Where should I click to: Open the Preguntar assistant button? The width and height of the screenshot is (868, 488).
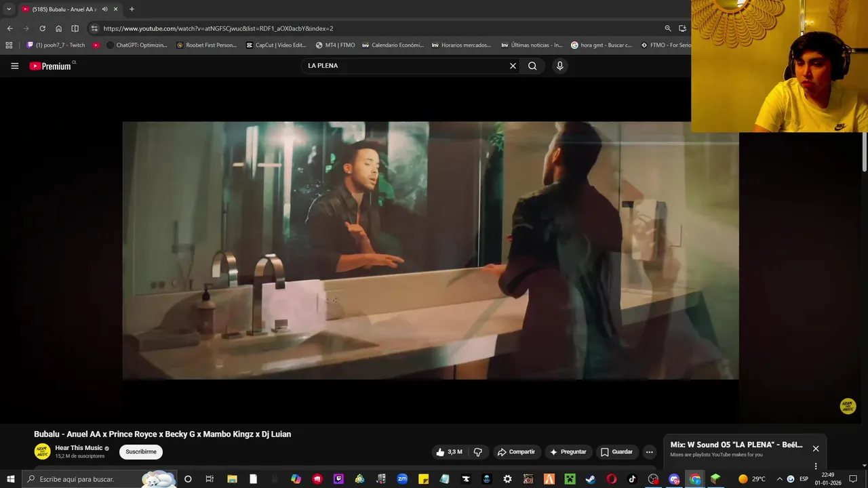pos(568,452)
